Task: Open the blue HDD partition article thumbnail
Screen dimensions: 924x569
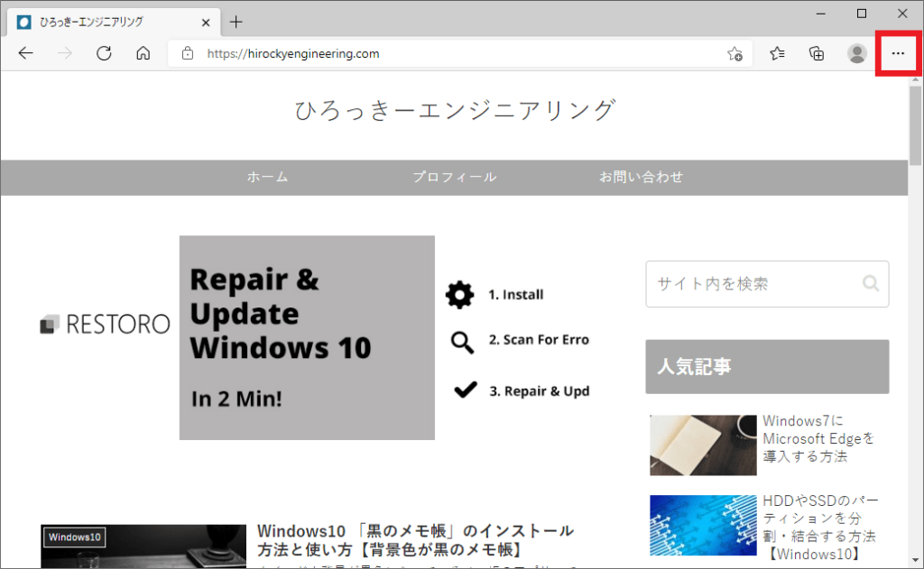Action: [703, 526]
